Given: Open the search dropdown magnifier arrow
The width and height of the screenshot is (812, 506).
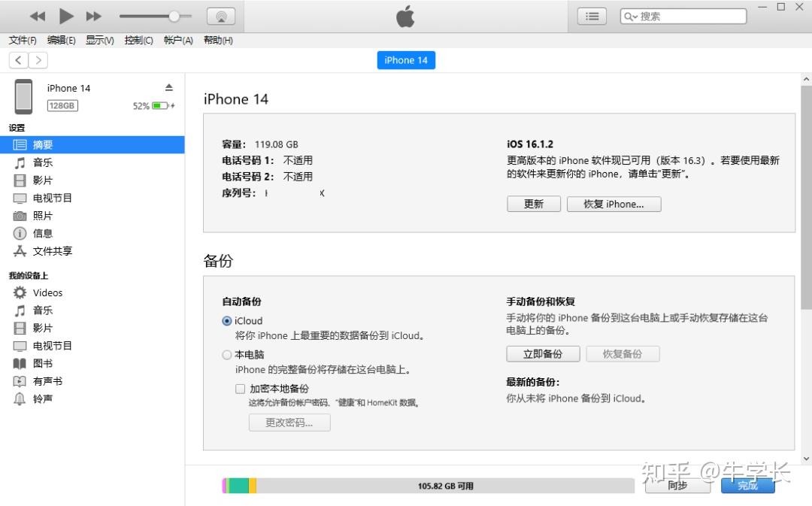Looking at the screenshot, I should click(630, 17).
